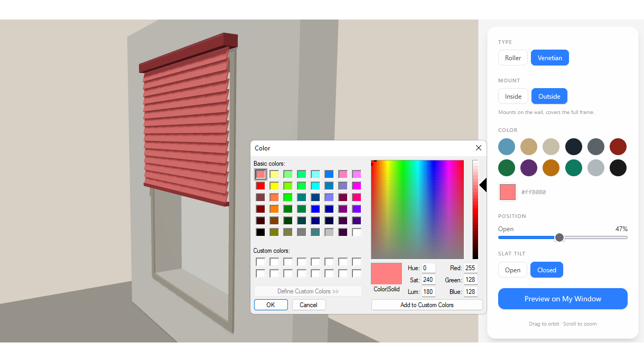644x362 pixels.
Task: Cancel the Color dialog
Action: pos(309,305)
